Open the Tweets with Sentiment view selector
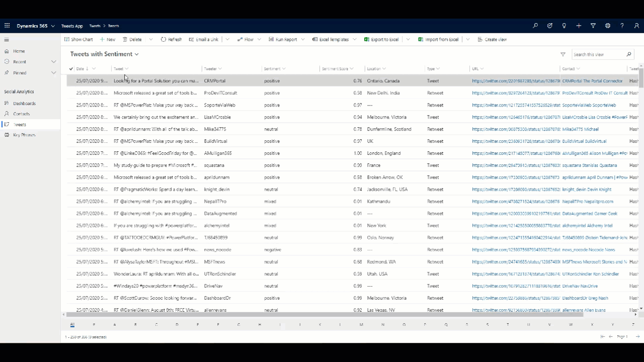644x362 pixels. point(104,54)
